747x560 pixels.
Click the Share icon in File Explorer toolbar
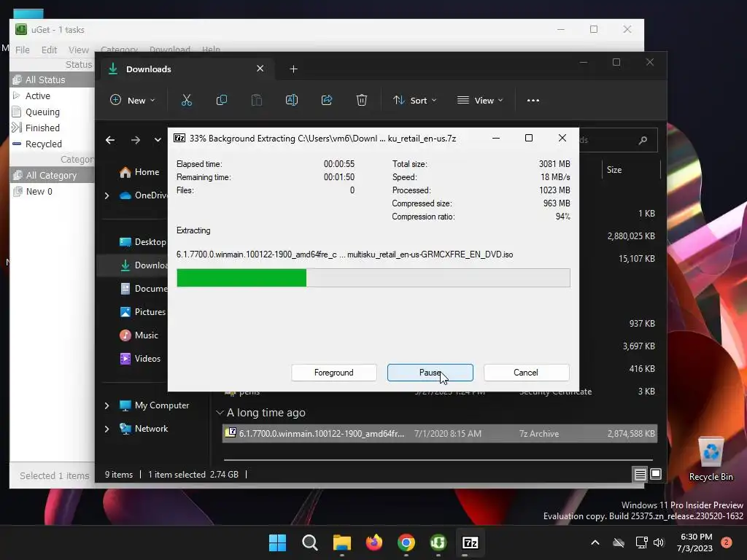[327, 100]
